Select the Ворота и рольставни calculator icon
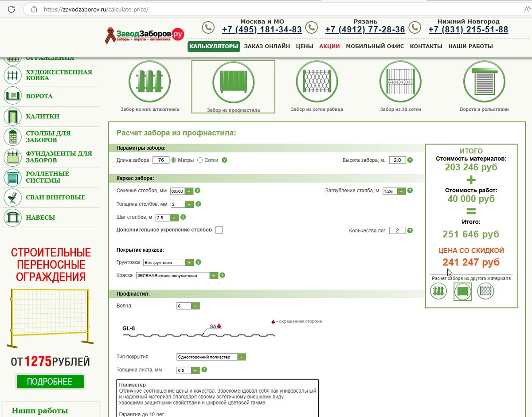Viewport: 532px width, 417px height. point(484,82)
